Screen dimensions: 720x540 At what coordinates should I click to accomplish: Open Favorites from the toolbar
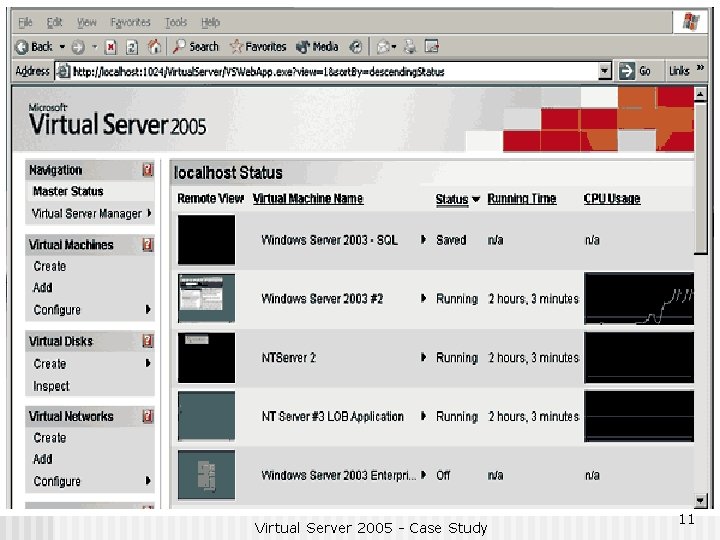(x=258, y=46)
